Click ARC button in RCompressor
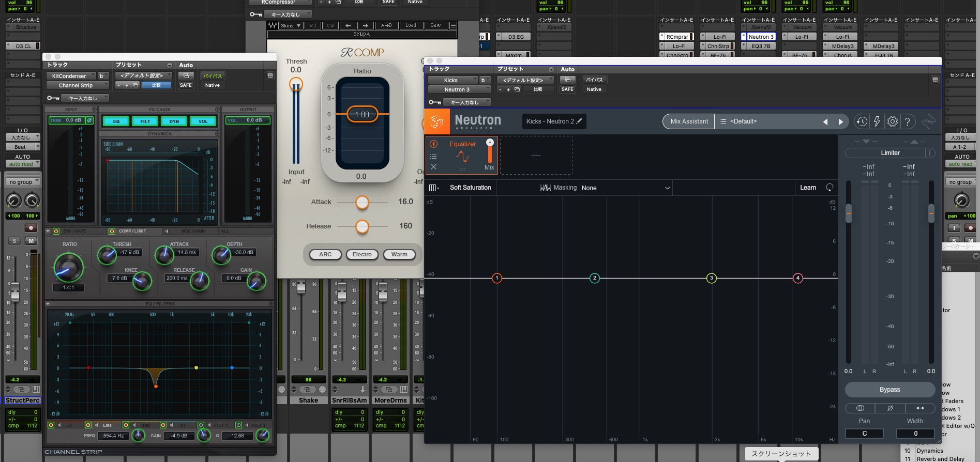980x462 pixels. tap(325, 254)
